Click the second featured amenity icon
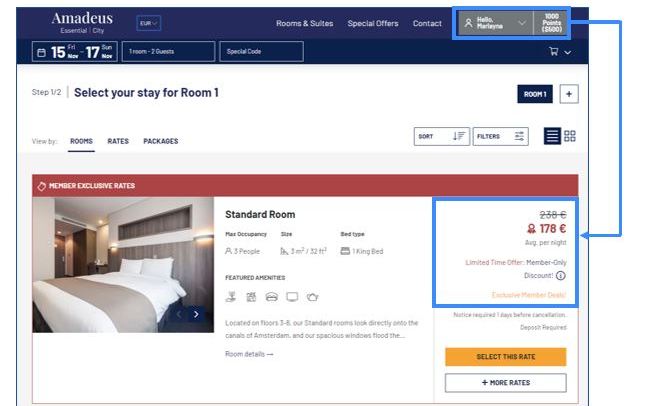 pyautogui.click(x=251, y=297)
